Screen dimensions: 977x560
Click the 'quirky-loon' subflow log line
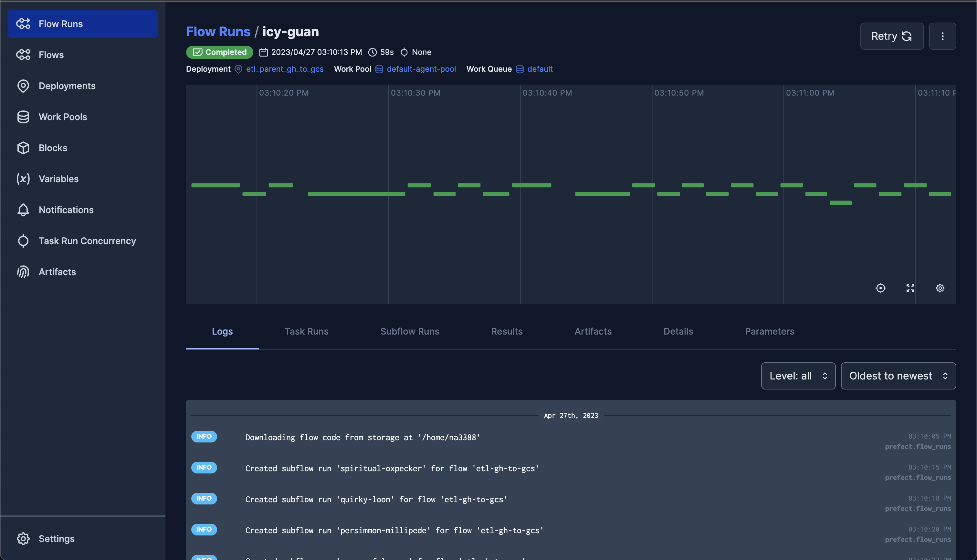[376, 499]
